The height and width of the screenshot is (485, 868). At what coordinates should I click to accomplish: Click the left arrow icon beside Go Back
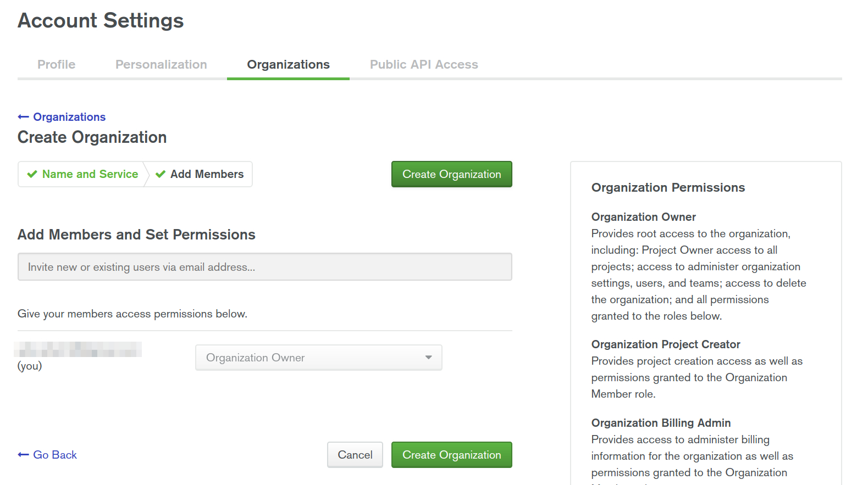(x=23, y=455)
